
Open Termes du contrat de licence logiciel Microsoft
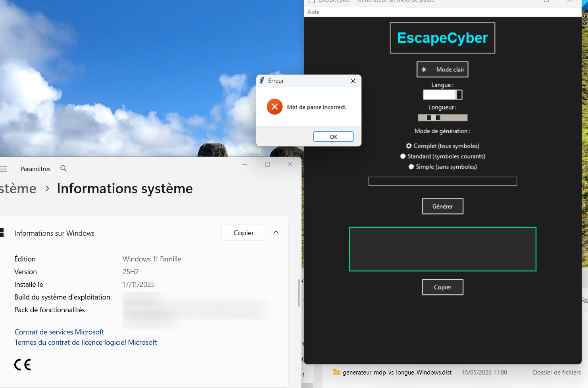pyautogui.click(x=86, y=342)
